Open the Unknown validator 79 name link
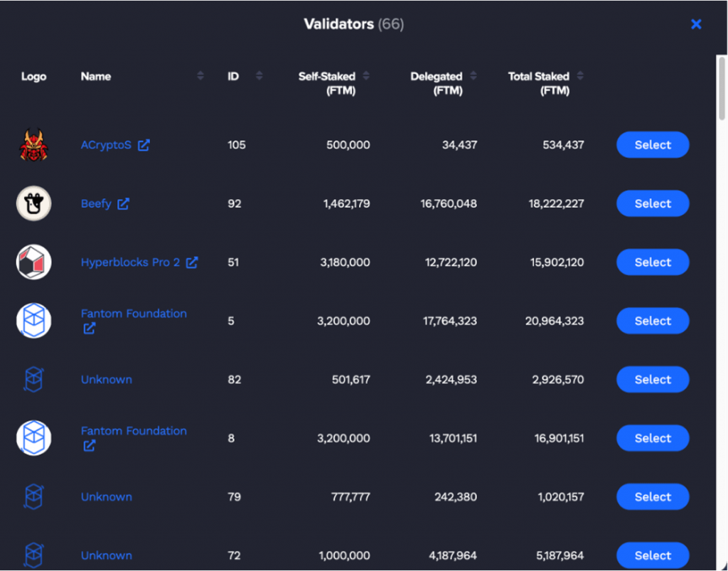The image size is (728, 571). point(106,496)
